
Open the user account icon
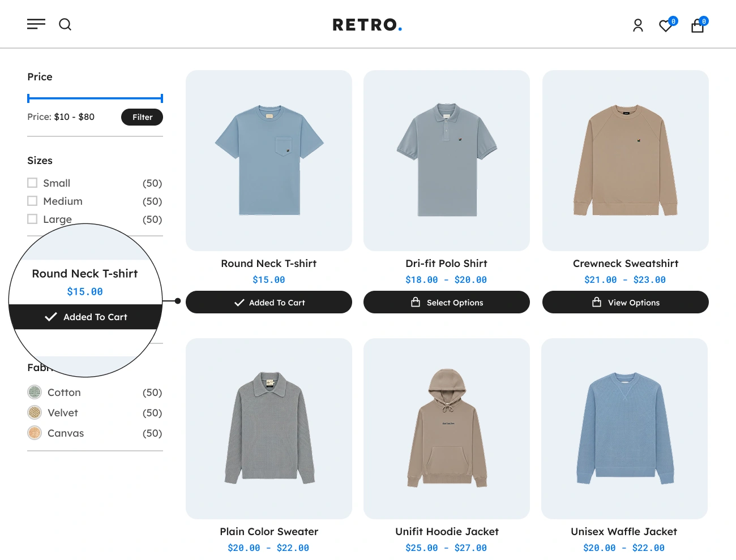click(x=638, y=25)
